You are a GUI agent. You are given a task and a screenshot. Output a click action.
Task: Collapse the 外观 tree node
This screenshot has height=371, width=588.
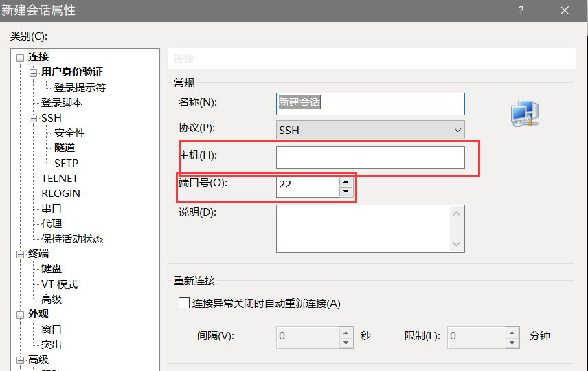click(x=20, y=315)
